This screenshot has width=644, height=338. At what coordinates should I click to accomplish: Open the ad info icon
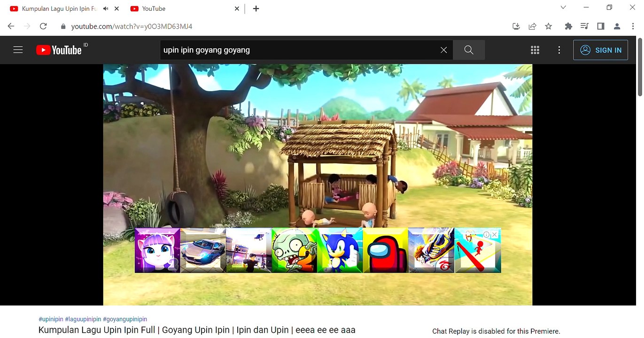click(x=487, y=235)
